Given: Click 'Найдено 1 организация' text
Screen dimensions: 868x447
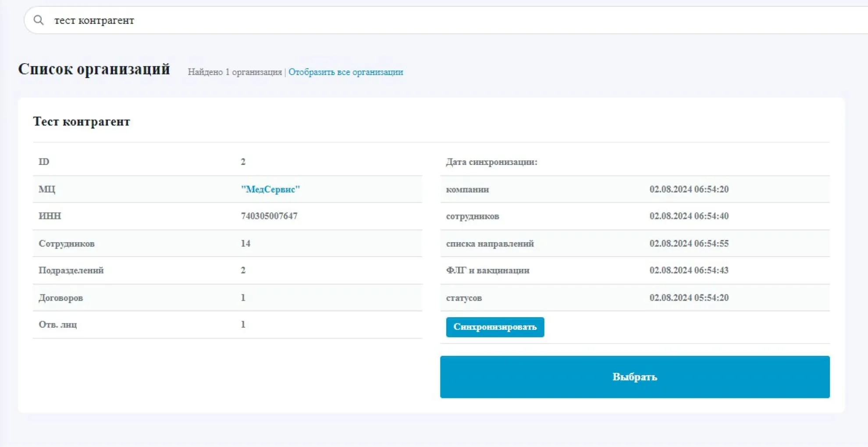Looking at the screenshot, I should pos(235,72).
